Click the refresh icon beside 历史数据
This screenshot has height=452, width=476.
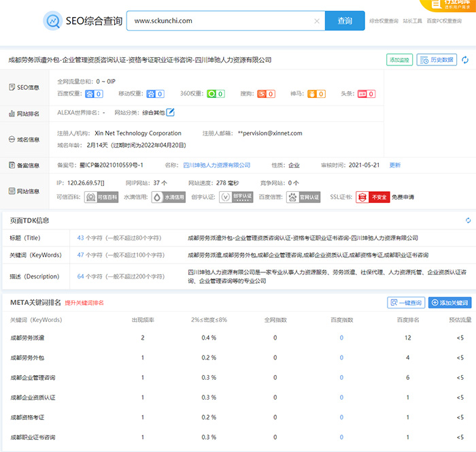465,60
